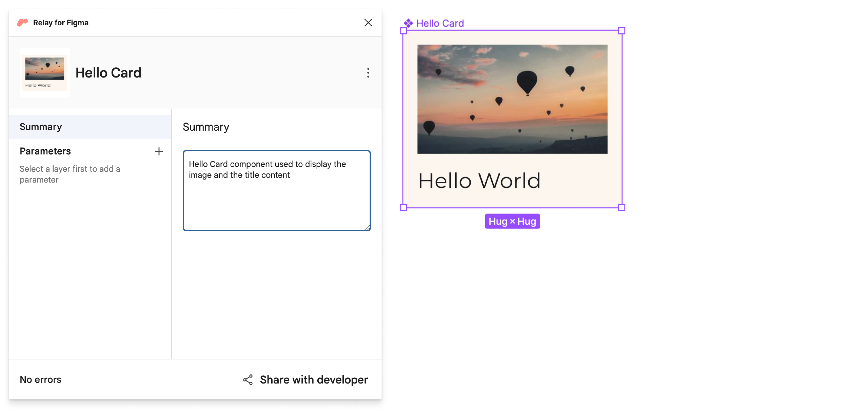Screen dimensions: 868x413
Task: Open the three-dot more options menu
Action: (368, 73)
